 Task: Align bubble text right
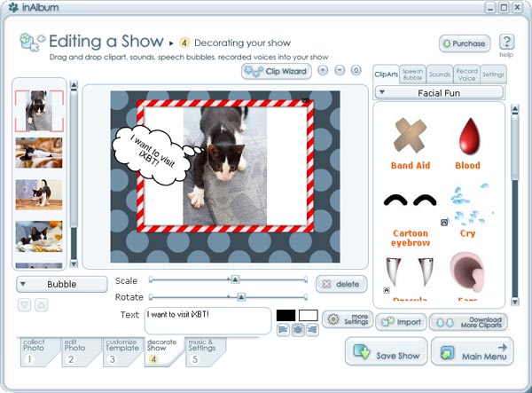click(312, 330)
